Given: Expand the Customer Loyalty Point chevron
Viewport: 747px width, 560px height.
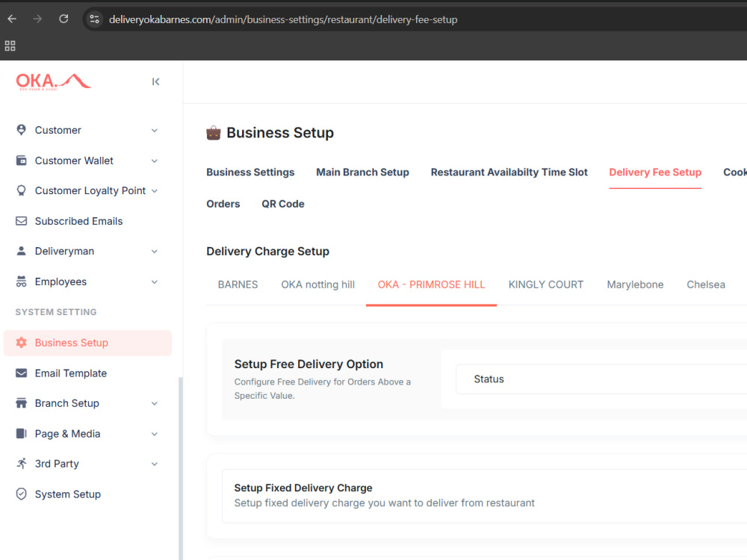Looking at the screenshot, I should point(155,191).
